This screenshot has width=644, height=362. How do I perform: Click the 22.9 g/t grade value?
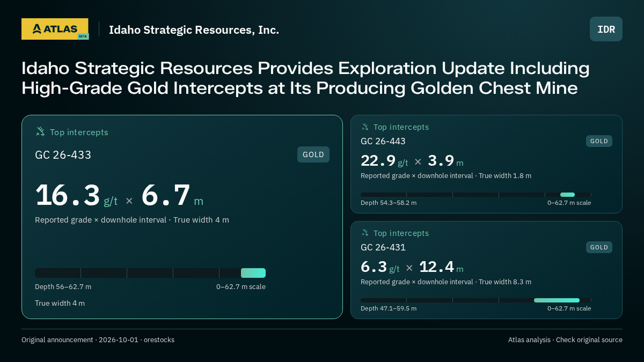384,161
